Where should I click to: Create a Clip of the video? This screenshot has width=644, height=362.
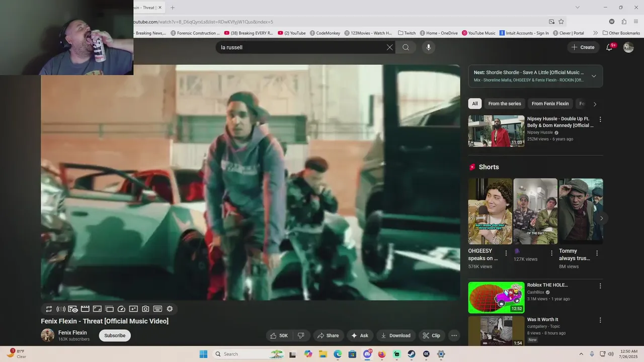click(x=431, y=335)
